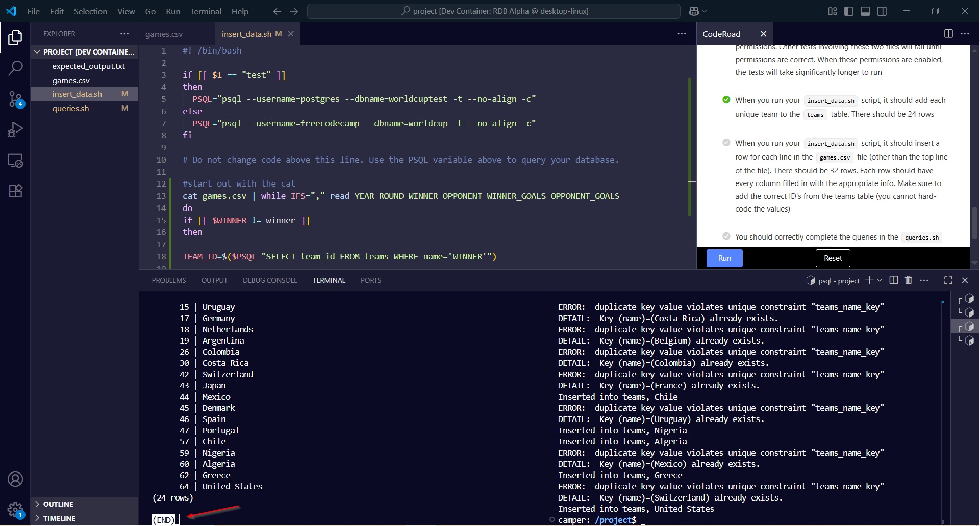The height and width of the screenshot is (526, 980).
Task: Open the Source Control view showing 4 changes
Action: (15, 98)
